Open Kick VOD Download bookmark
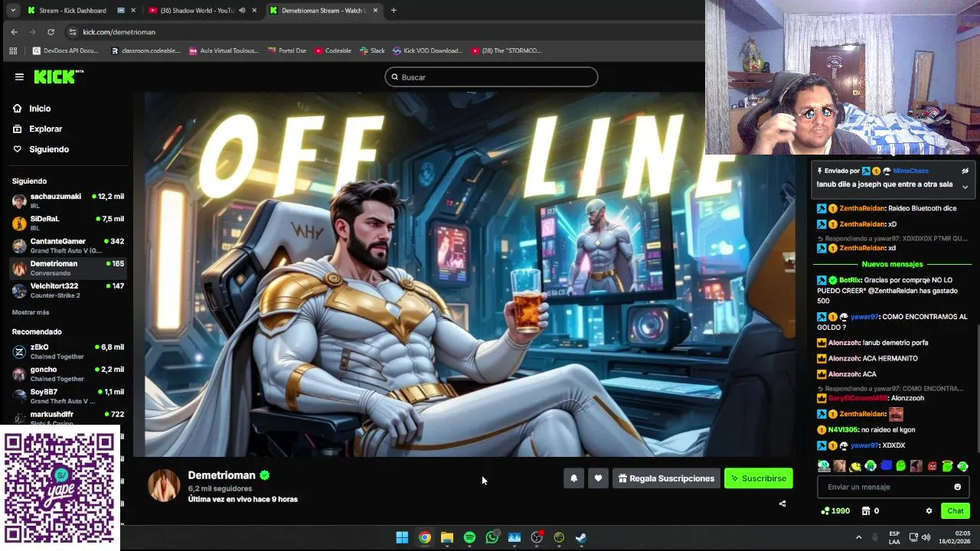Image resolution: width=980 pixels, height=551 pixels. [x=427, y=51]
